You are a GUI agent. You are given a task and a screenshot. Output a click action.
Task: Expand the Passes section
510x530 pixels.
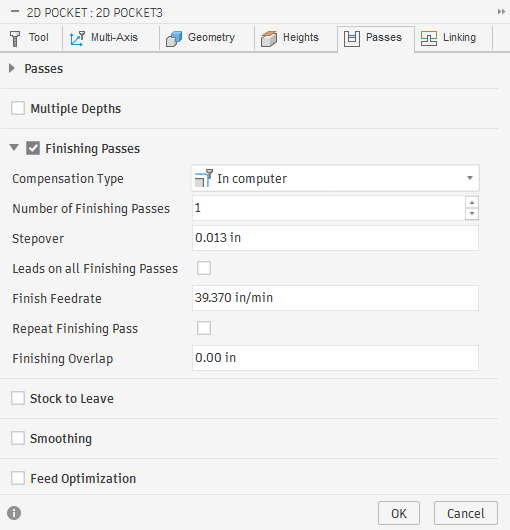(x=12, y=68)
